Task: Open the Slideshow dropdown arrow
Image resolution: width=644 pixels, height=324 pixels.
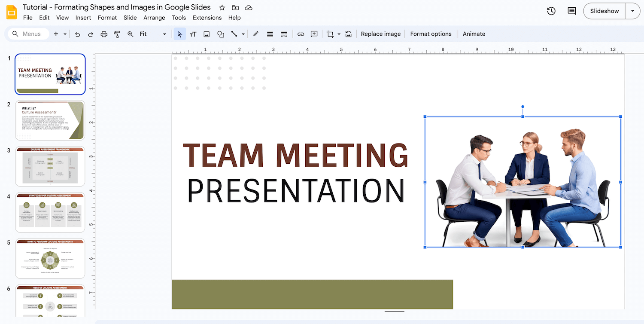Action: coord(633,11)
